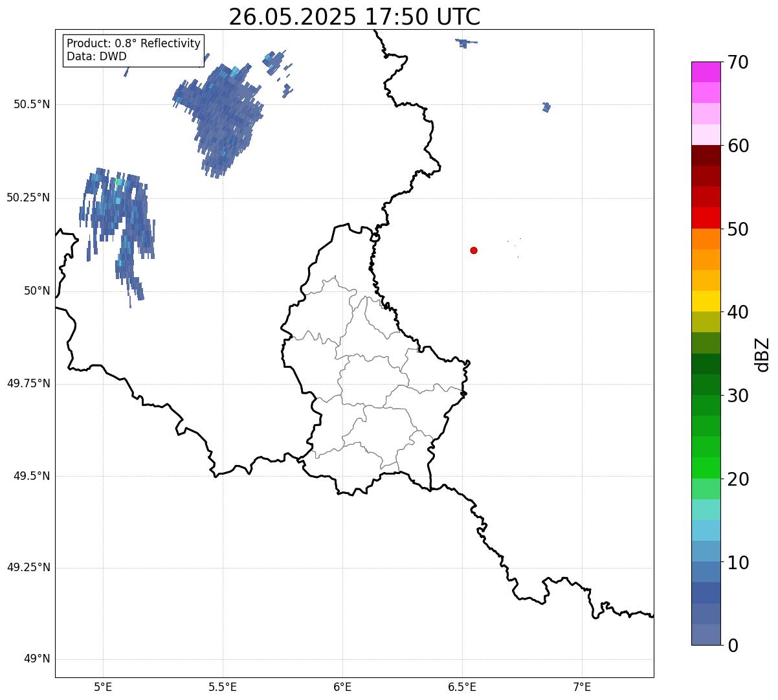This screenshot has height=700, width=778.
Task: Click the colorbar tick label '70'
Action: (x=738, y=62)
